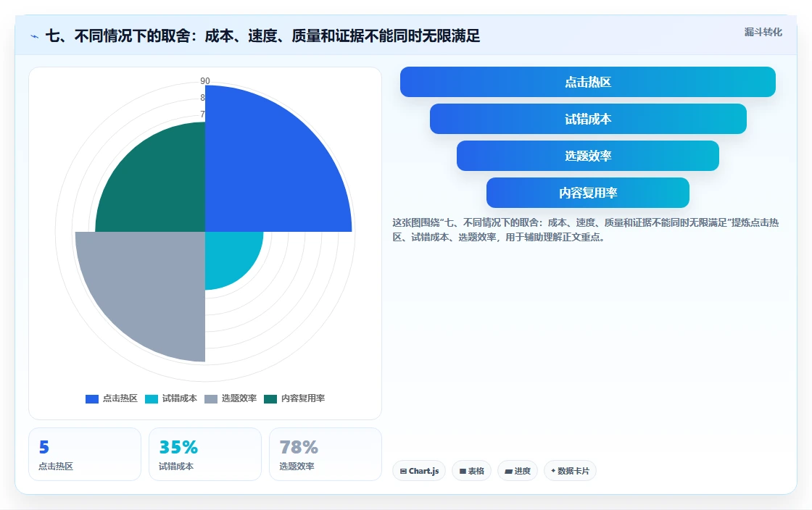This screenshot has width=812, height=510.
Task: Click the lightning icon beside the title
Action: pyautogui.click(x=35, y=37)
